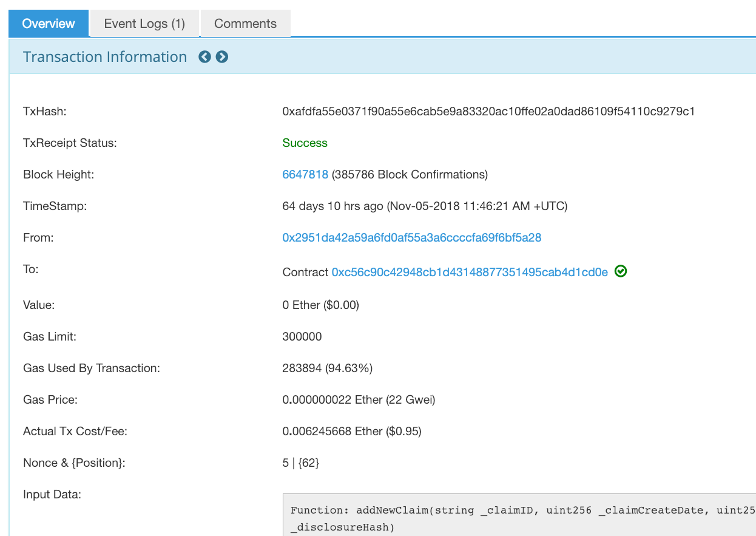Image resolution: width=756 pixels, height=536 pixels.
Task: Open the contract address 0xc56c90c4... link
Action: tap(470, 272)
